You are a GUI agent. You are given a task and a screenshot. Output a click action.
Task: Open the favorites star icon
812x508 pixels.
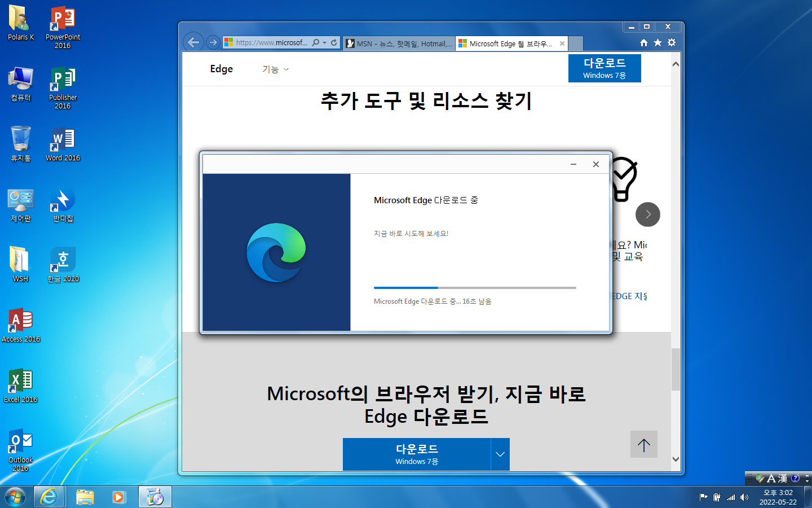click(657, 43)
